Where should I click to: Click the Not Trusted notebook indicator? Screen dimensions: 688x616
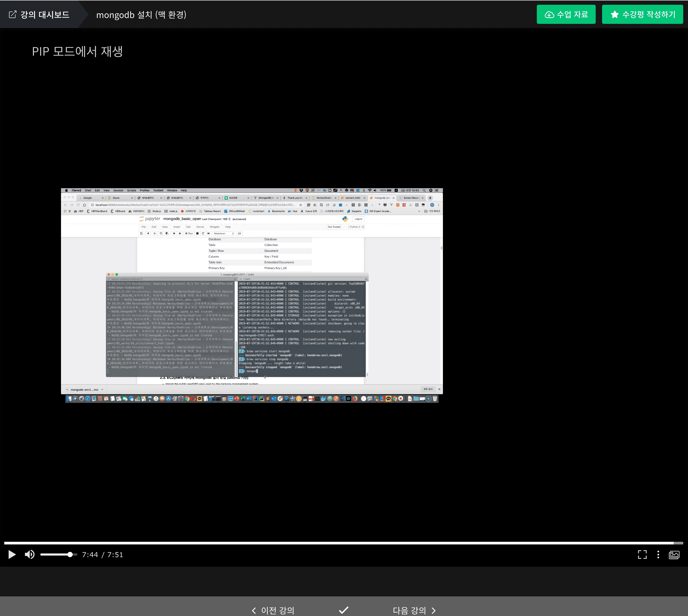(x=334, y=227)
